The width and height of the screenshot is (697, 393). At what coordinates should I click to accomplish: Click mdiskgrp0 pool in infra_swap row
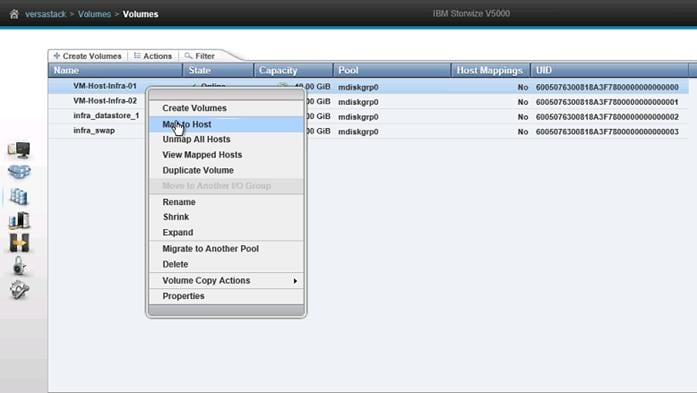click(x=358, y=132)
